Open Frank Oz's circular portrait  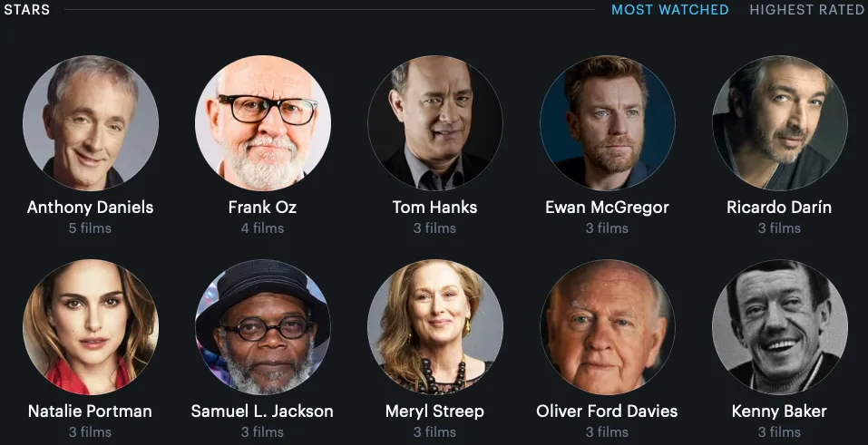(263, 123)
